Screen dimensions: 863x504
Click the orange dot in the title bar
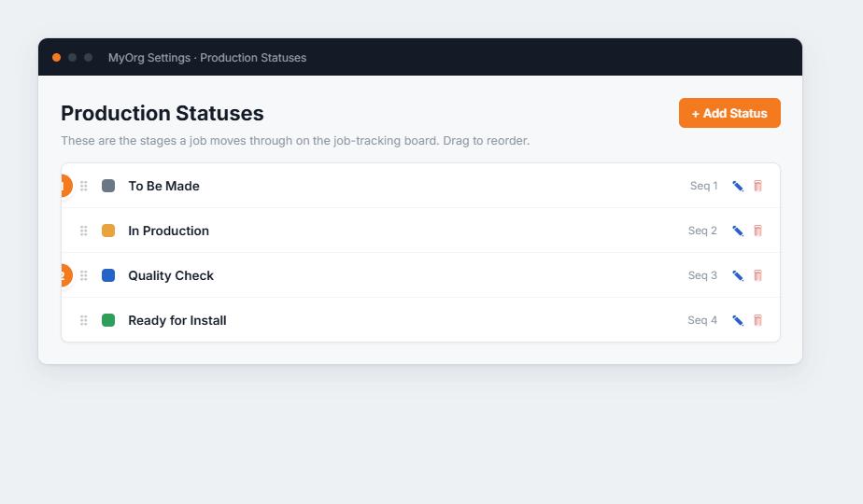tap(56, 57)
